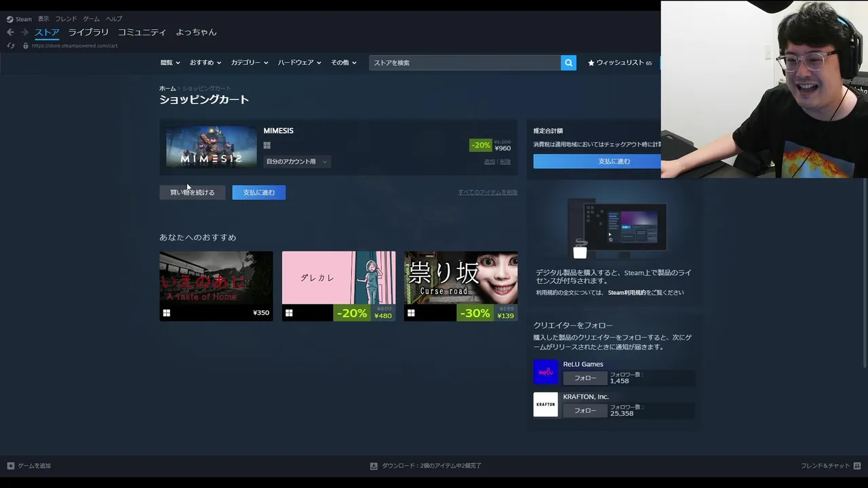This screenshot has height=488, width=868.
Task: Open ダレカレ recommendation thumbnail
Action: tap(338, 278)
